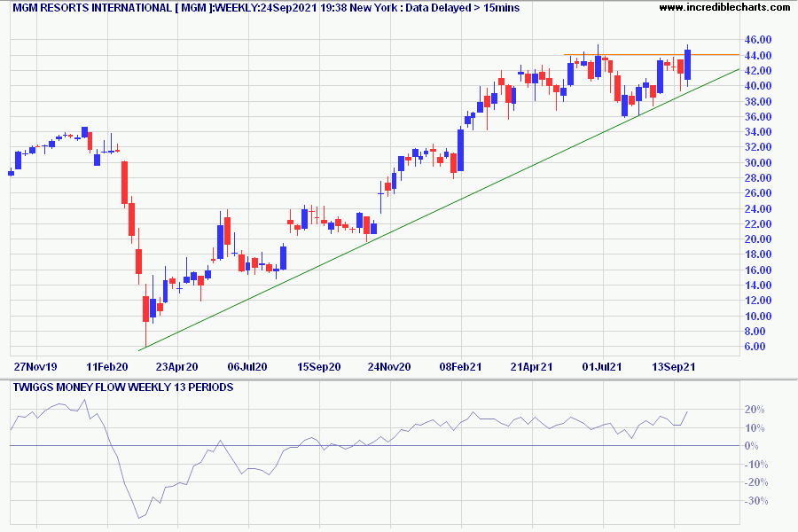Click the -20% money flow axis label
The image size is (798, 532).
click(x=755, y=482)
